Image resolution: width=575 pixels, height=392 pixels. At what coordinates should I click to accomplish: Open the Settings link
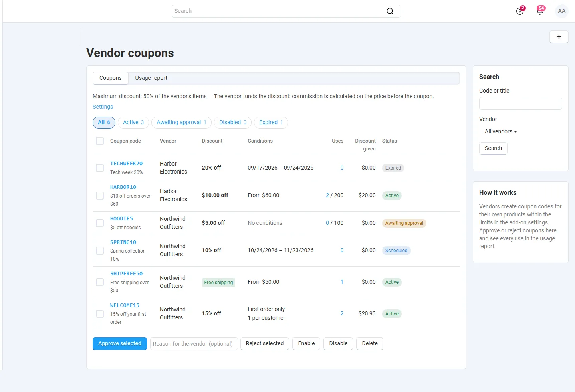pyautogui.click(x=103, y=107)
